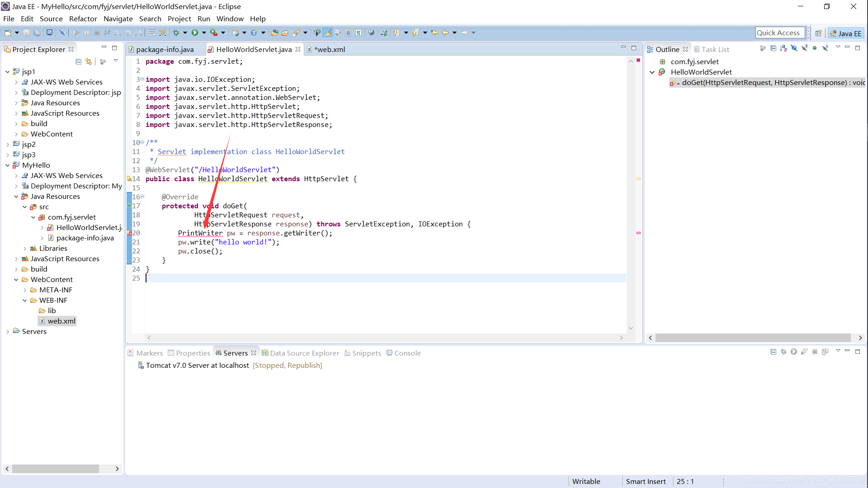This screenshot has height=488, width=868.
Task: Open the Refactor menu
Action: [83, 19]
